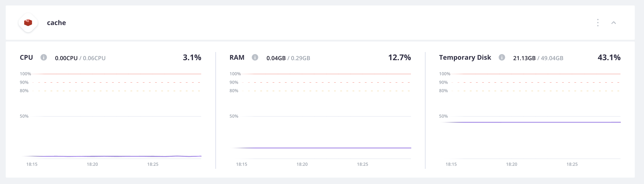Click the RAM heading label
The width and height of the screenshot is (644, 184).
237,58
